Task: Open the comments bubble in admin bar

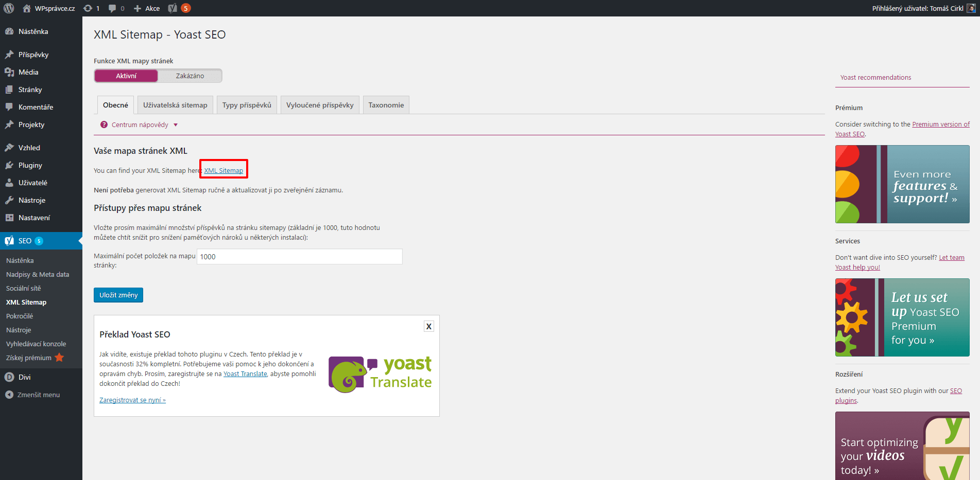Action: [x=116, y=8]
